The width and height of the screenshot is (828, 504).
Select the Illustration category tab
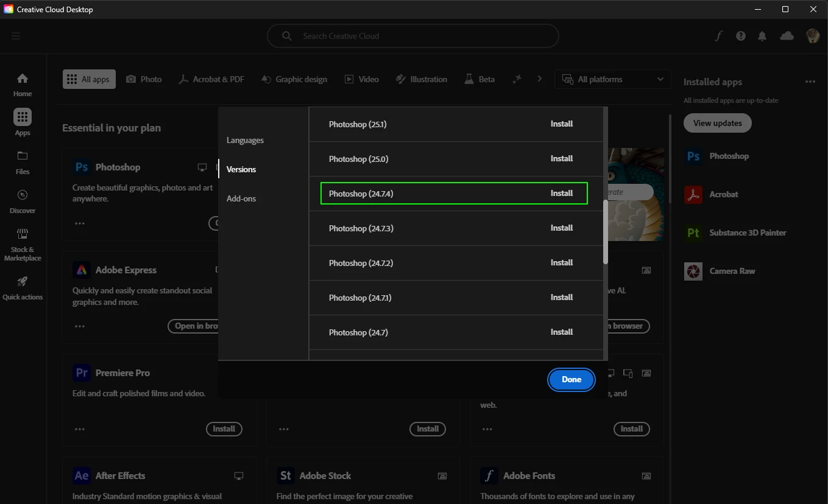click(422, 79)
